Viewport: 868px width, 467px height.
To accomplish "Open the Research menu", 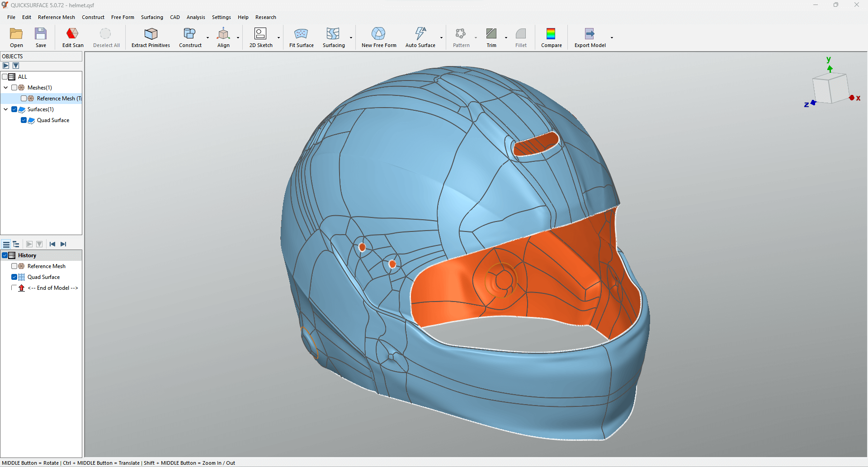I will coord(266,17).
